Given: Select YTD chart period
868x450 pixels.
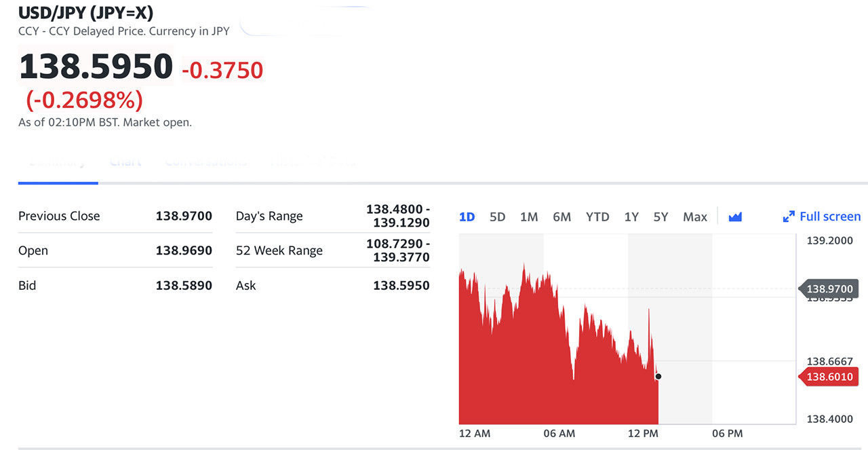Looking at the screenshot, I should (x=597, y=217).
